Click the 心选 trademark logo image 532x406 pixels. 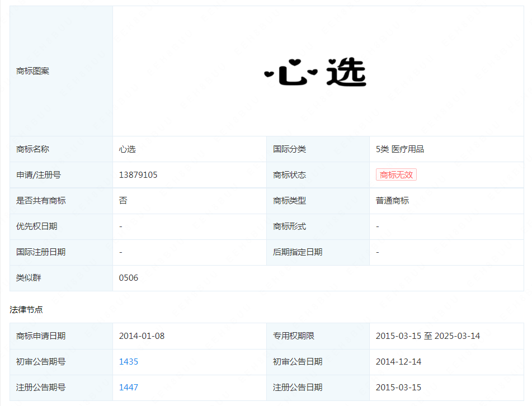[x=315, y=72]
